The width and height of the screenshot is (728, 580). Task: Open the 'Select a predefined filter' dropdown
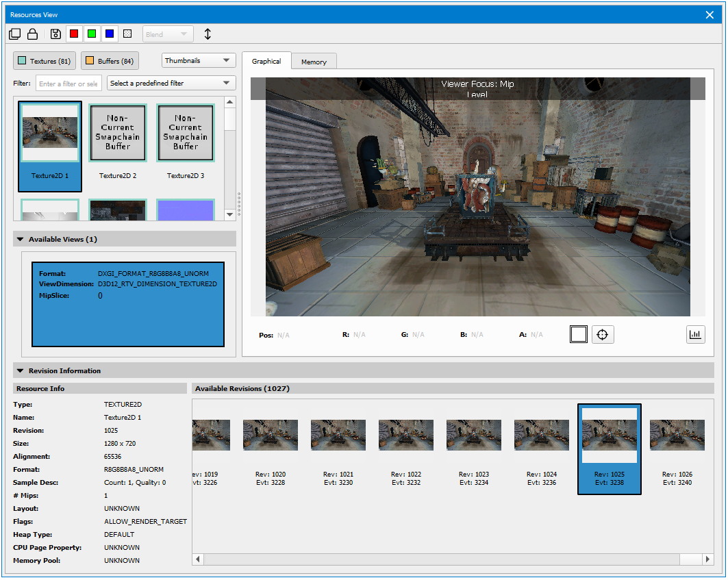click(x=171, y=84)
